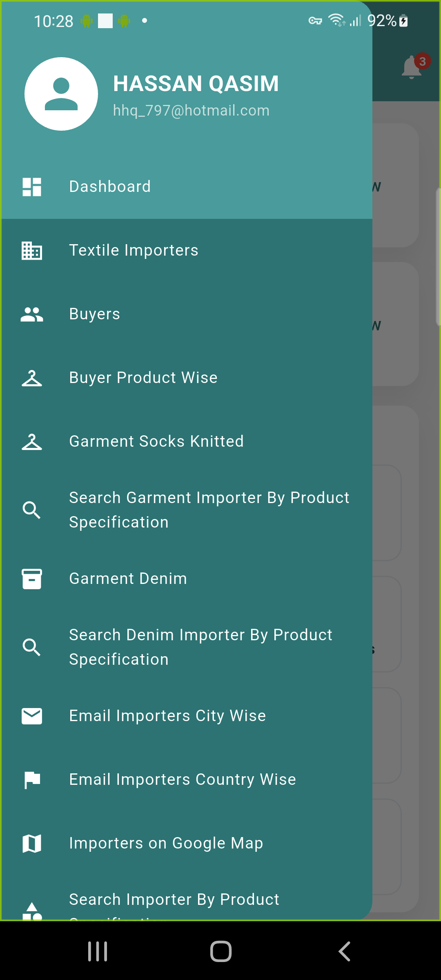441x980 pixels.
Task: Tap the user profile avatar icon
Action: pyautogui.click(x=61, y=94)
